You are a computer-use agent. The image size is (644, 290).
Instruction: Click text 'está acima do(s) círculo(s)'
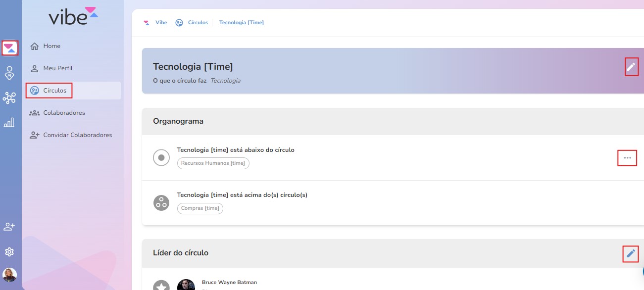(269, 195)
